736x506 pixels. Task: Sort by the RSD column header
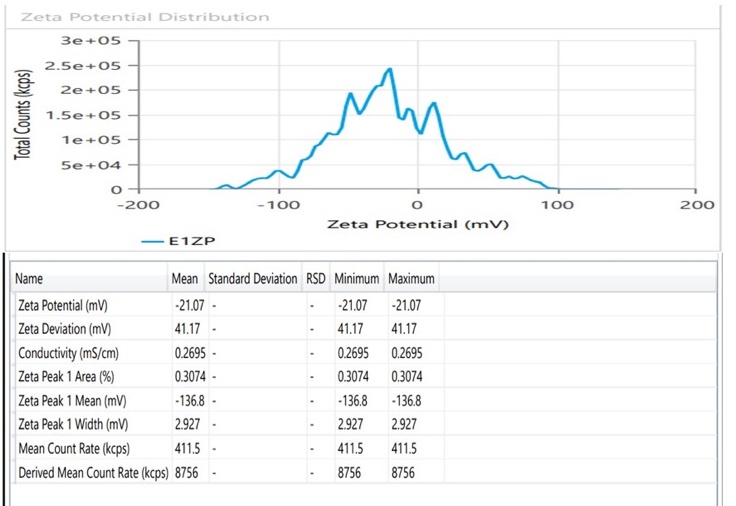(x=316, y=279)
